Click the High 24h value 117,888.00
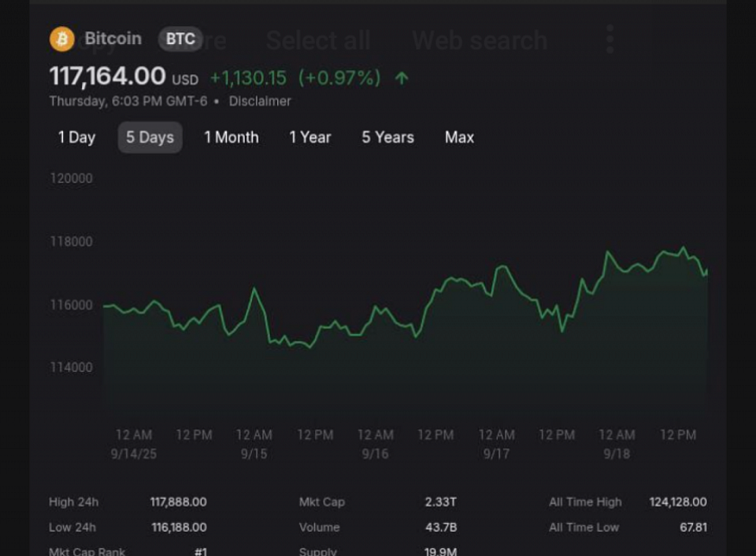 point(179,502)
